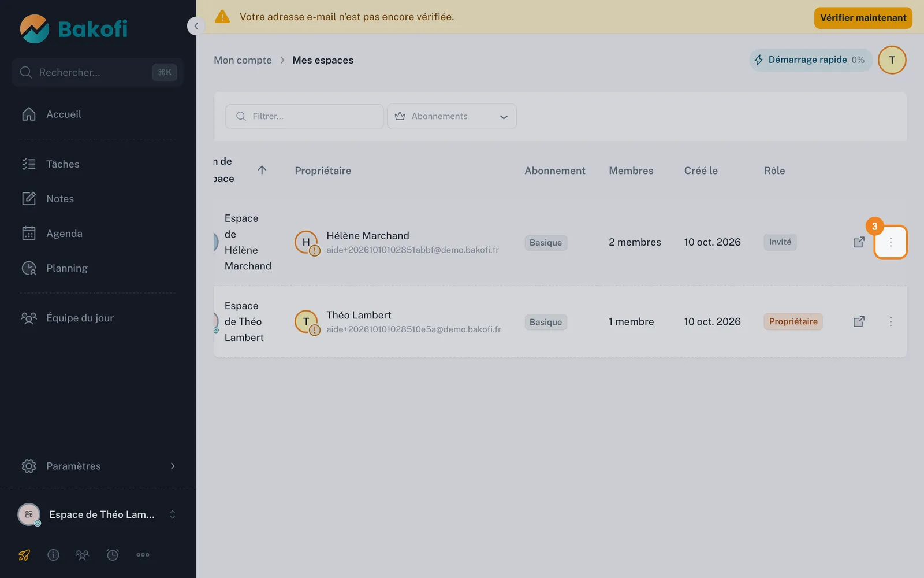Click Hélène Marchand's avatar H
Image resolution: width=924 pixels, height=578 pixels.
(306, 242)
